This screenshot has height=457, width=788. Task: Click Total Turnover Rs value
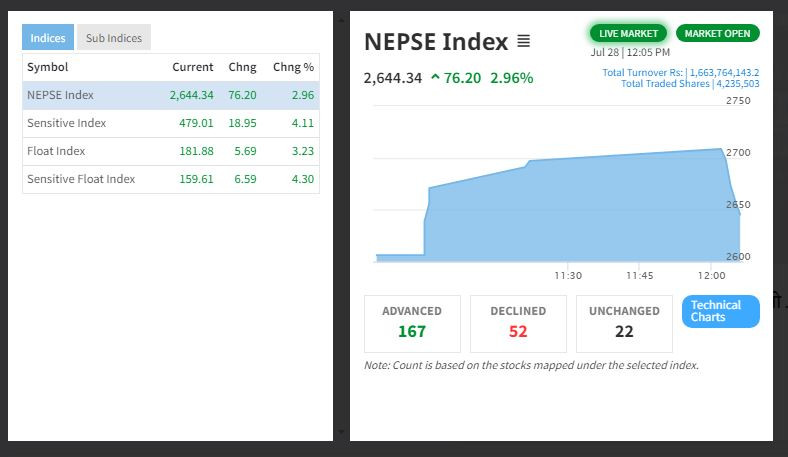(x=724, y=72)
